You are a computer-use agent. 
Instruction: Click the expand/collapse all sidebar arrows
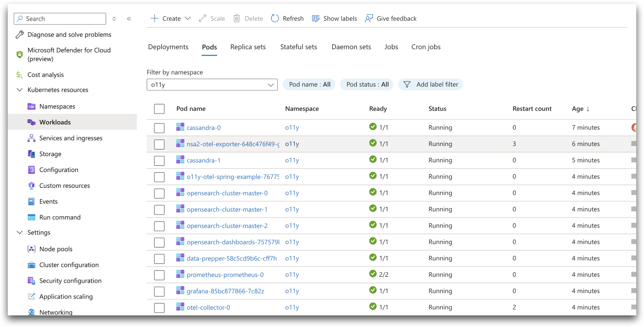click(114, 19)
